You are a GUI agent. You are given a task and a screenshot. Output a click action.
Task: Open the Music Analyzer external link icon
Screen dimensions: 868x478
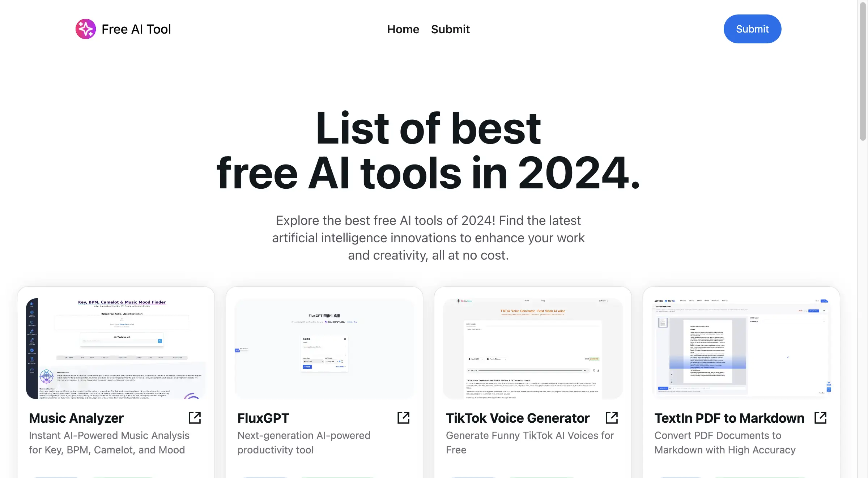click(195, 417)
